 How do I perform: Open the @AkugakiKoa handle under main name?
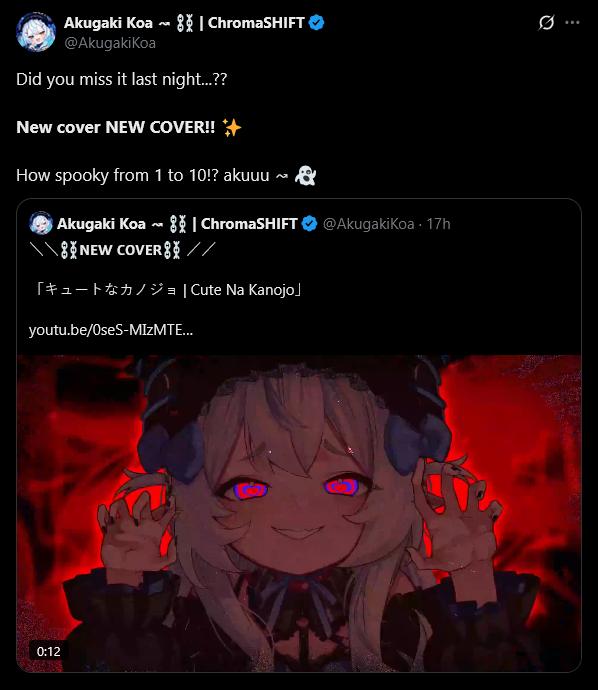pos(110,43)
